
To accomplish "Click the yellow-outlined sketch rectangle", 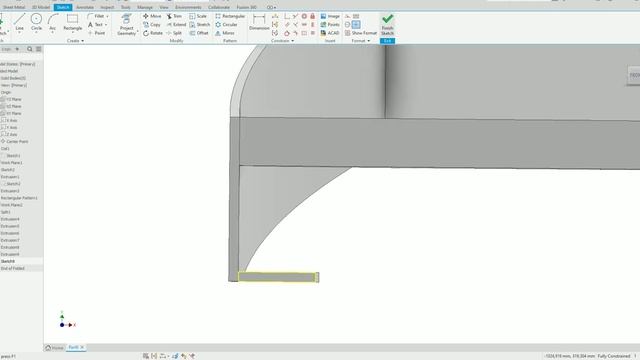I will point(278,277).
